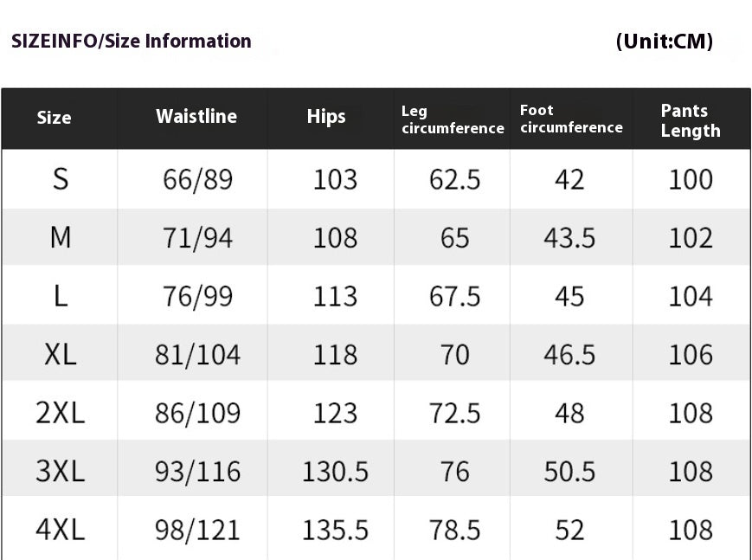752x560 pixels.
Task: Select the Foot circumference header
Action: click(571, 119)
